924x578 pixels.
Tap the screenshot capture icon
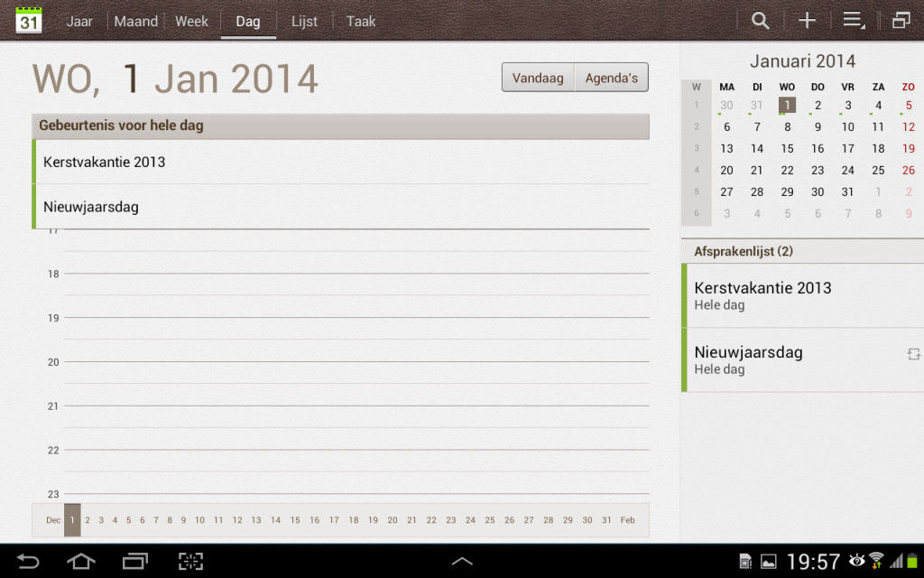pos(190,562)
